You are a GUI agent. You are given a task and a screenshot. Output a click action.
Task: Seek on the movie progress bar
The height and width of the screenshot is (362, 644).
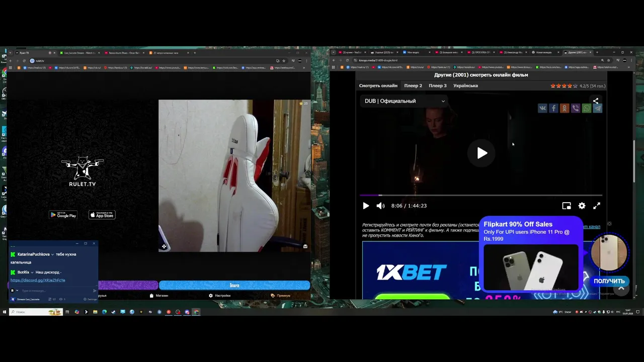click(481, 195)
